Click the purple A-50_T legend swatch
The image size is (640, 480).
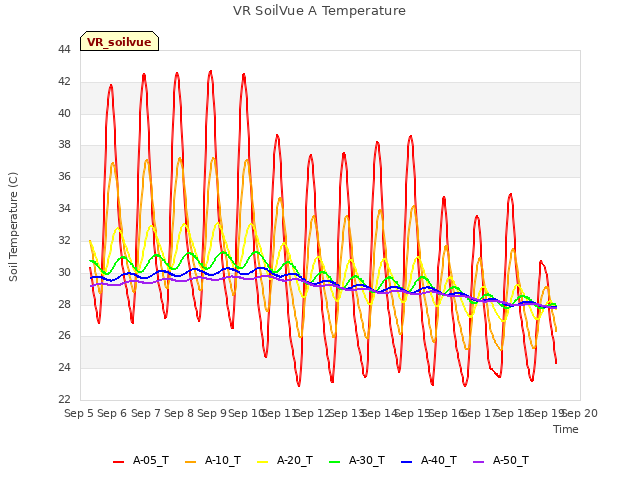tap(478, 462)
